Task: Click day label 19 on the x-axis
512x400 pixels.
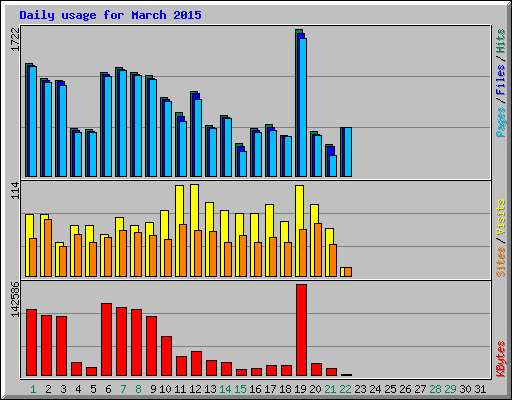Action: [x=300, y=389]
